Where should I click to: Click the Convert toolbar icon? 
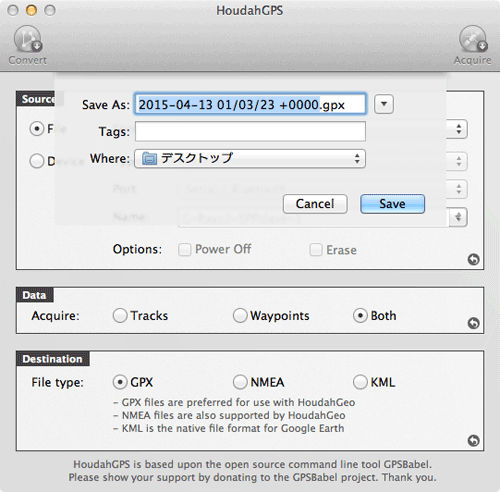click(28, 39)
